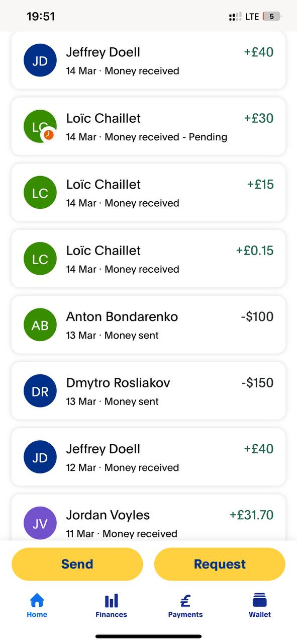Open Jeffrey Doell 12 Mar transaction
This screenshot has height=644, width=297.
pos(148,457)
